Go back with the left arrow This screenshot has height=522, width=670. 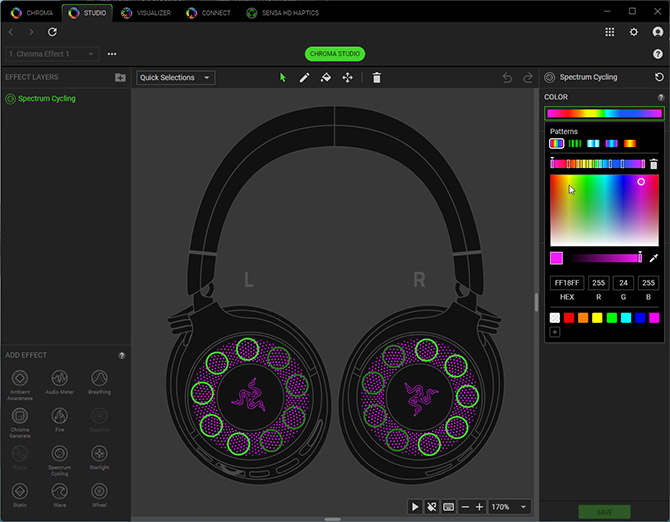[11, 32]
